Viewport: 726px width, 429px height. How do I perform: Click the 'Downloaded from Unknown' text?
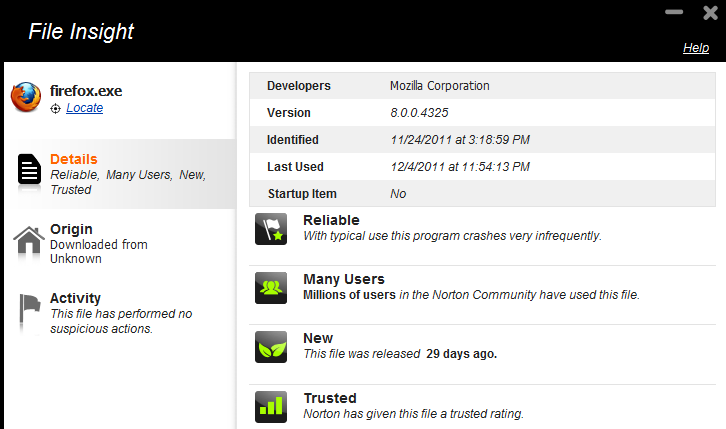[99, 251]
